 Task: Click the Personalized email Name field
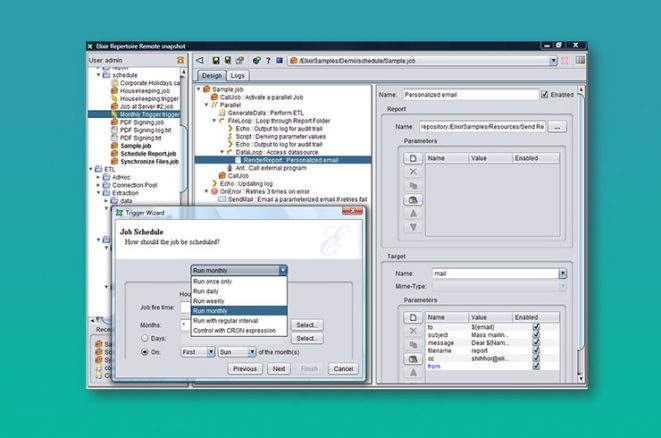(x=482, y=95)
